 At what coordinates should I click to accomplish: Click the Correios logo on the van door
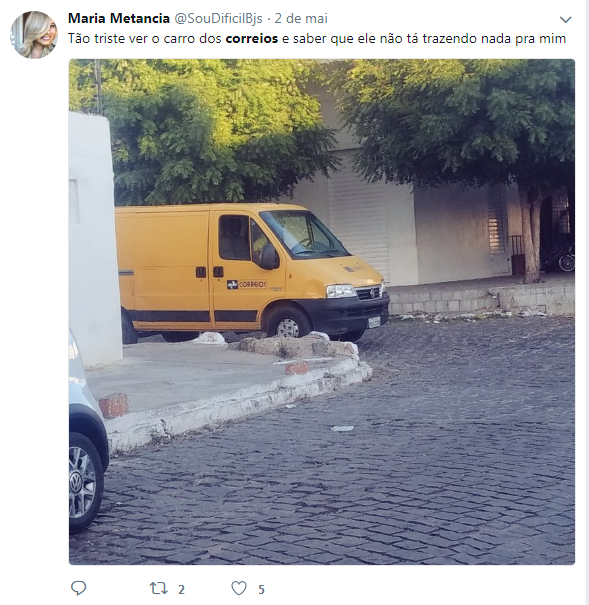(x=247, y=285)
